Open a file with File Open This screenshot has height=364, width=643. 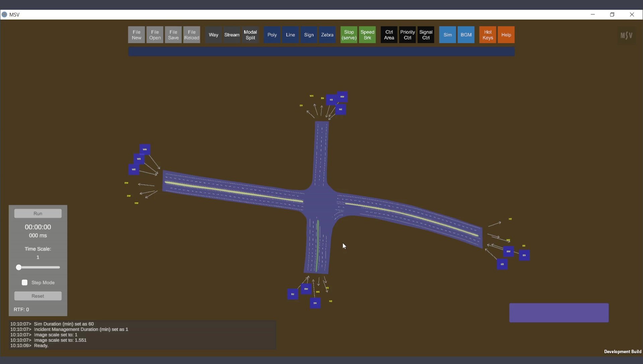pyautogui.click(x=155, y=35)
